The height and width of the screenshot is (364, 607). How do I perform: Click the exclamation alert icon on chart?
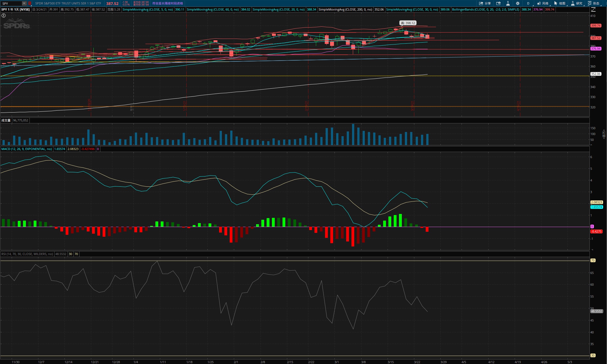[x=4, y=16]
